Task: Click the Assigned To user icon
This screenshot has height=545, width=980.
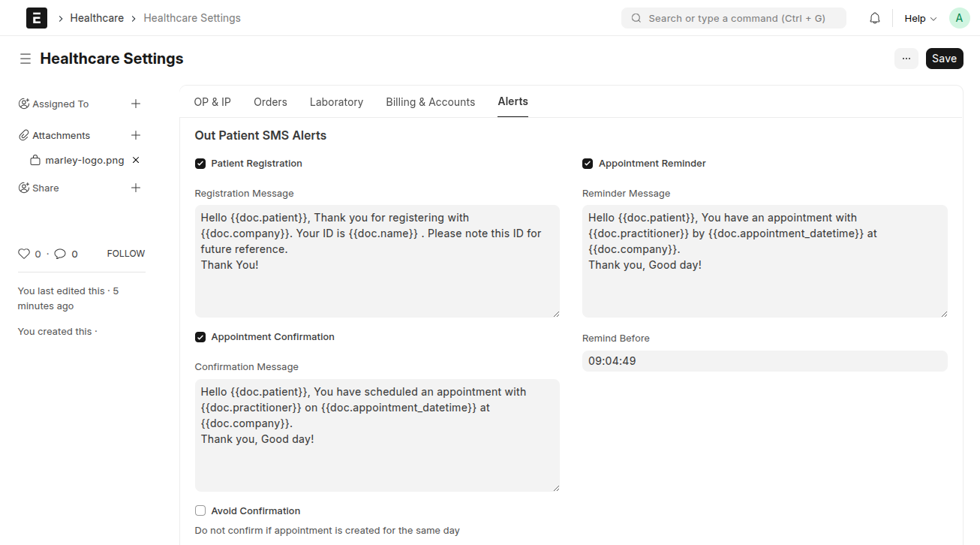Action: click(x=24, y=104)
